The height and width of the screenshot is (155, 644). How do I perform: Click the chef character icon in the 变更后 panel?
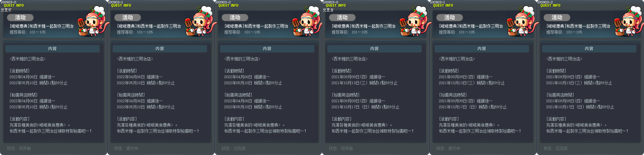tap(413, 21)
